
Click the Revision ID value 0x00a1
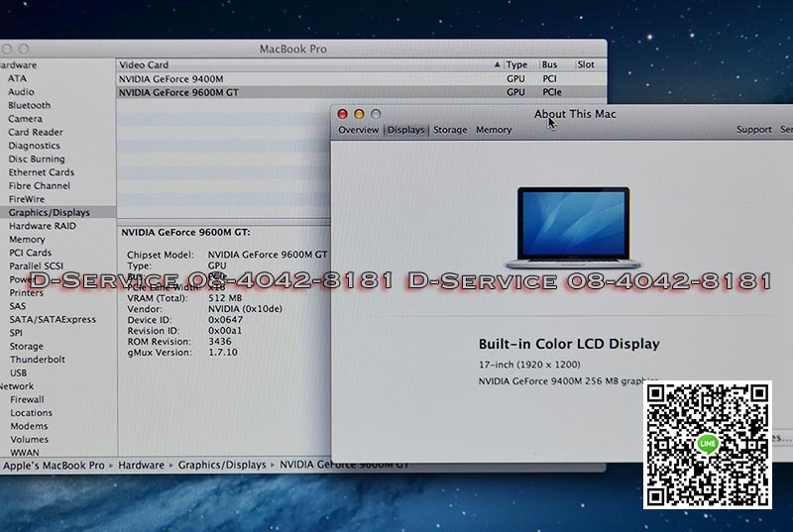click(225, 331)
